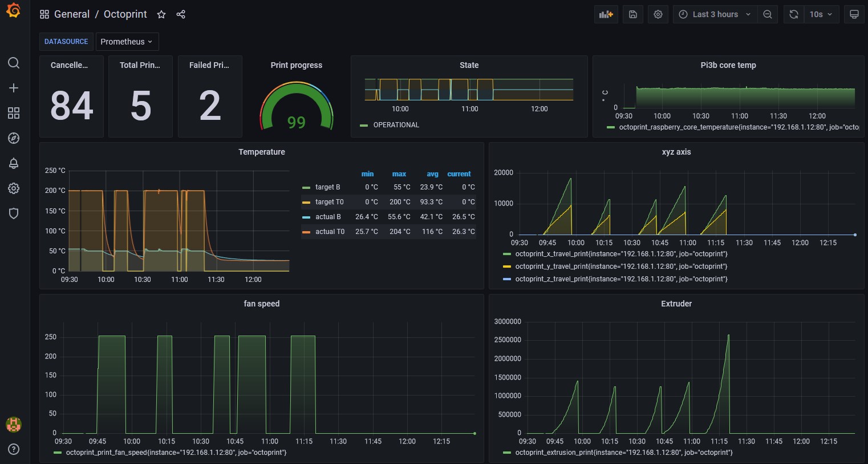The width and height of the screenshot is (868, 464).
Task: Open dashboard settings gear in top bar
Action: tap(658, 14)
